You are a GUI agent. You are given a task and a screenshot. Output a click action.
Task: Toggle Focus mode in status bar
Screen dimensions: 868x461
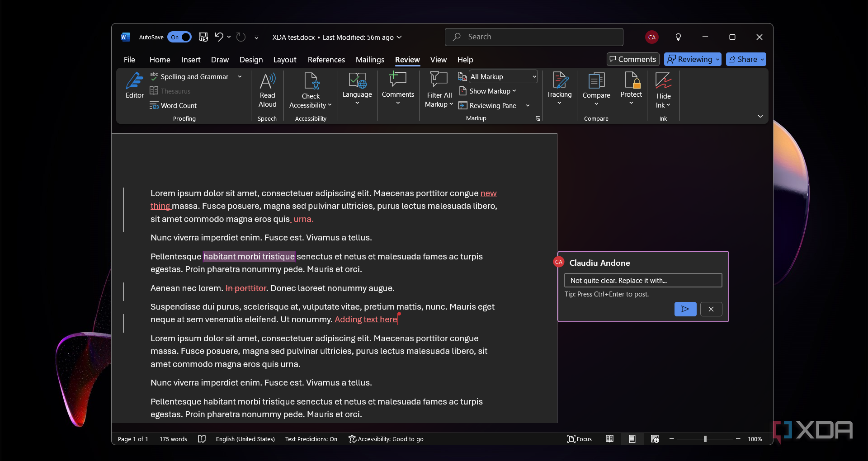(580, 439)
